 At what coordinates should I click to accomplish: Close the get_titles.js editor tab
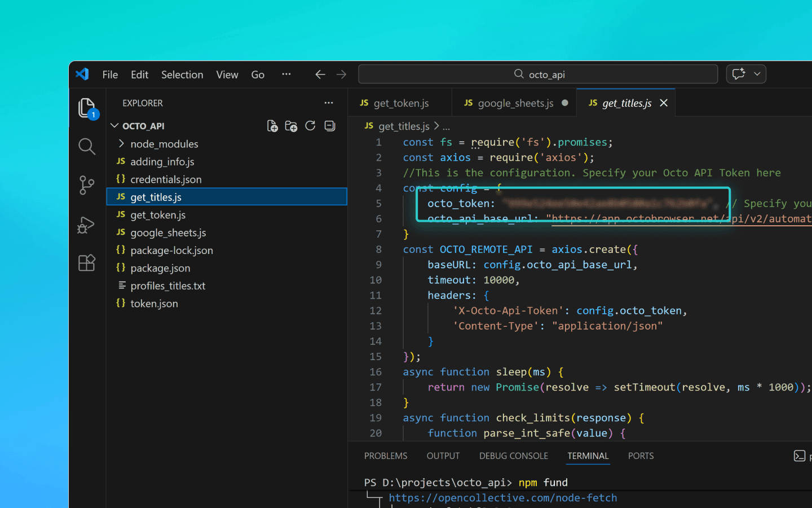coord(664,103)
